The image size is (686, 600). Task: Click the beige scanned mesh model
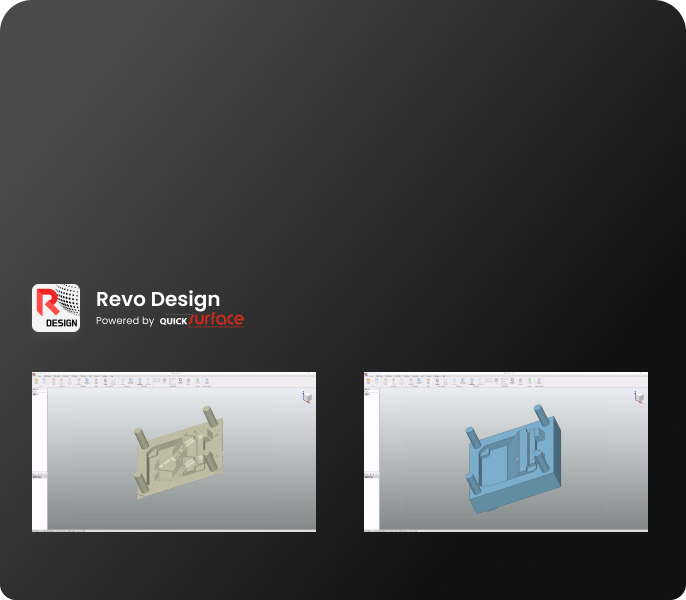180,456
